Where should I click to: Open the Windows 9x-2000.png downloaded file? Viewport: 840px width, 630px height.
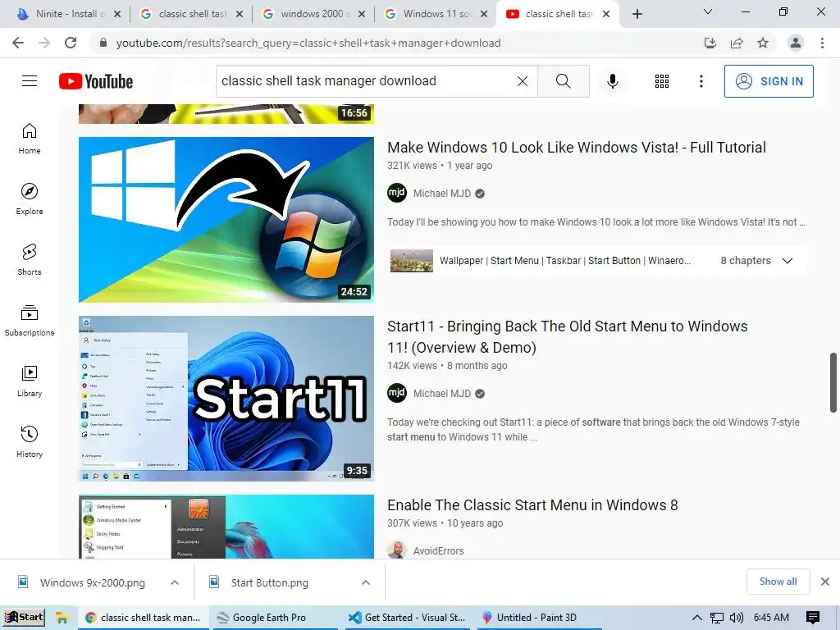tap(92, 583)
